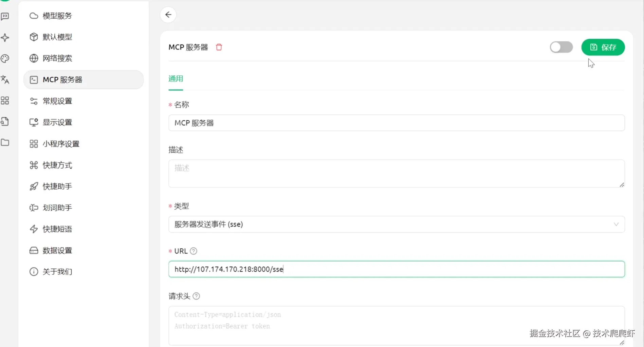Viewport: 644px width, 347px height.
Task: Open the paintbrush palette icon in left rail
Action: (5, 58)
